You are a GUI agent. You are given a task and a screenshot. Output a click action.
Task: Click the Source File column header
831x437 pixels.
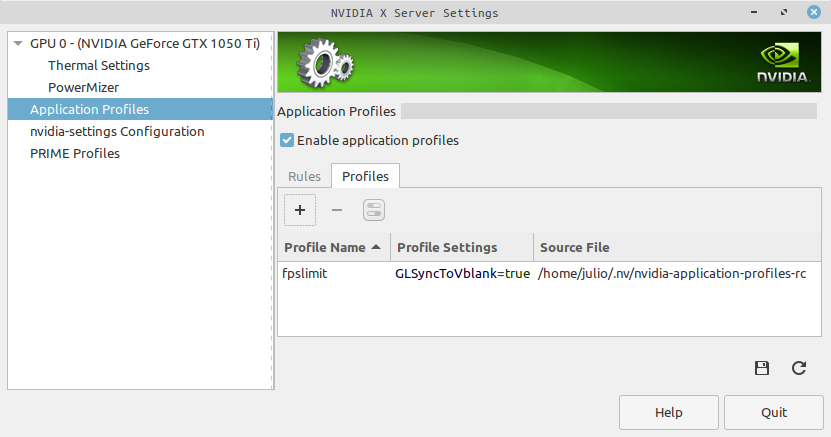pos(677,247)
